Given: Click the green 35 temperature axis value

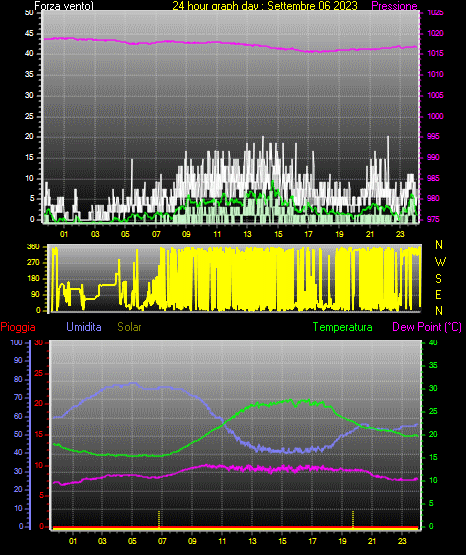Looking at the screenshot, I should pyautogui.click(x=433, y=365).
